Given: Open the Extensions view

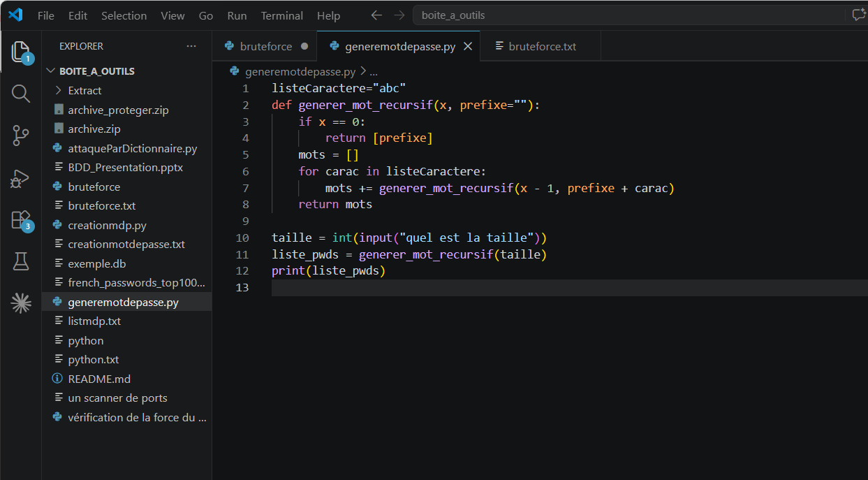Looking at the screenshot, I should (x=21, y=219).
